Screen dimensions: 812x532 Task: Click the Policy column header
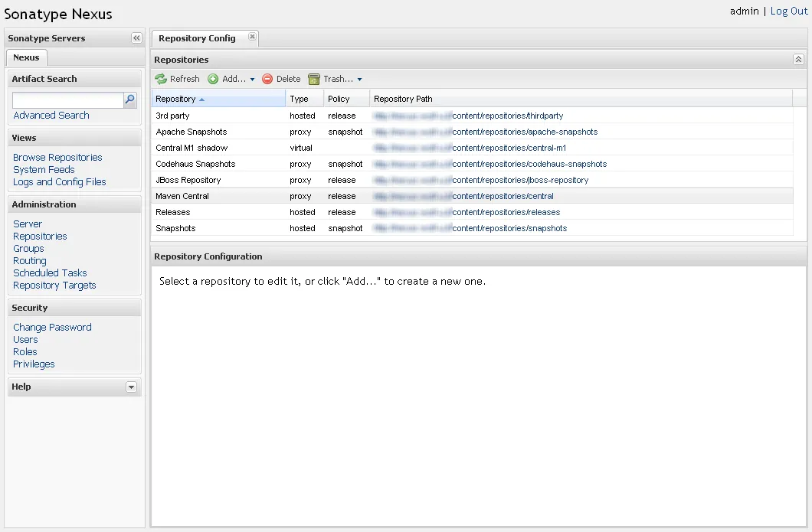[x=346, y=99]
